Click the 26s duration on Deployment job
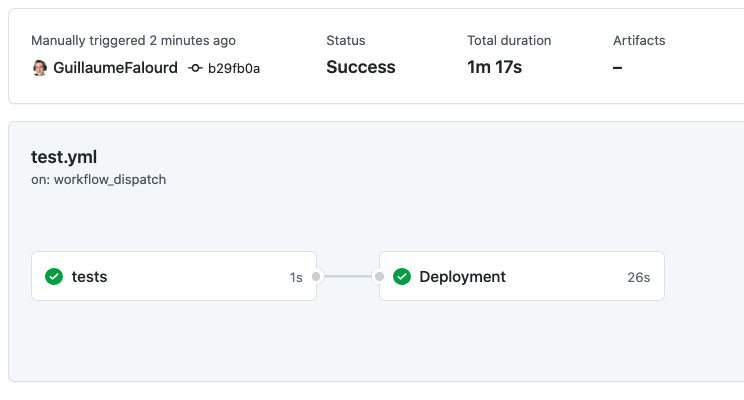This screenshot has height=400, width=744. 638,277
